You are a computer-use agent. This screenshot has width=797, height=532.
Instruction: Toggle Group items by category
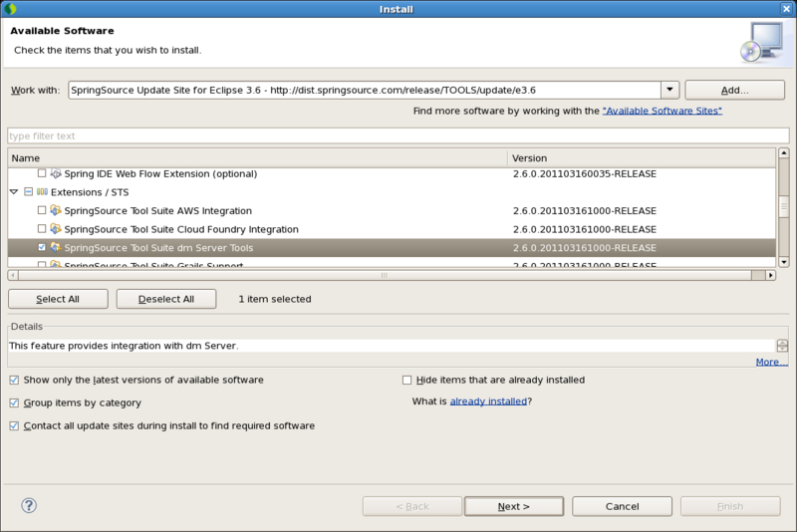coord(14,402)
